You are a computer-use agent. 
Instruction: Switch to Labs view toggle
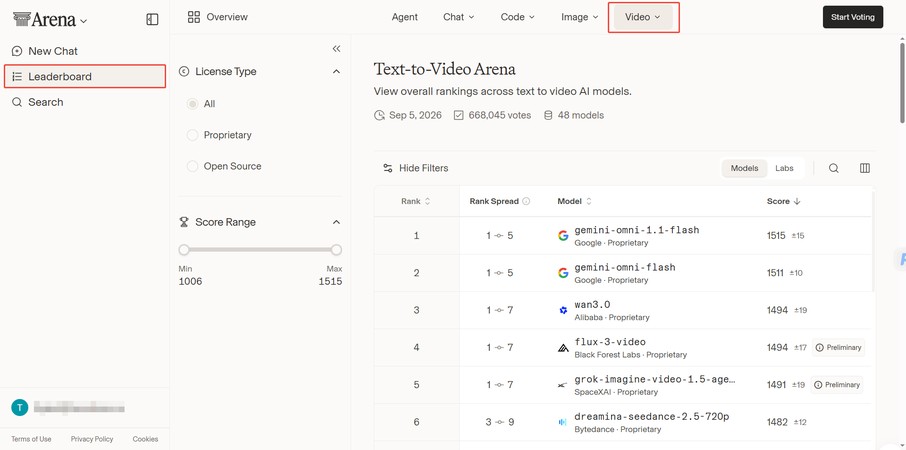tap(784, 168)
